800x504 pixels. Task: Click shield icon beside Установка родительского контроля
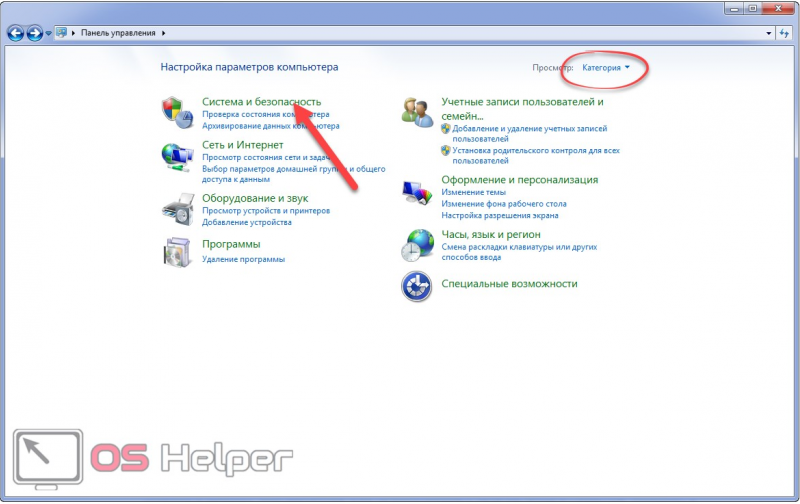[x=446, y=150]
